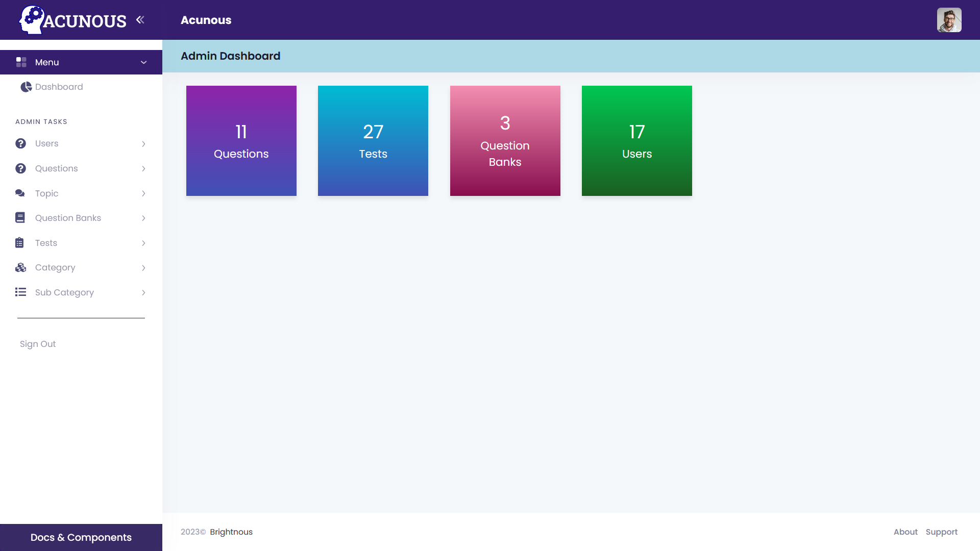Click the Sign Out link
The width and height of the screenshot is (980, 551).
(38, 344)
